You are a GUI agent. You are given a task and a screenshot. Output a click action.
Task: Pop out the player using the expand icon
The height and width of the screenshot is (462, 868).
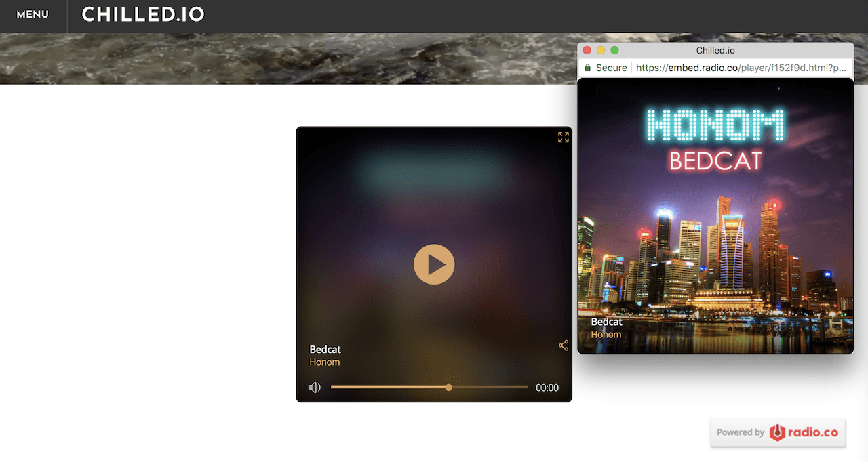(563, 138)
